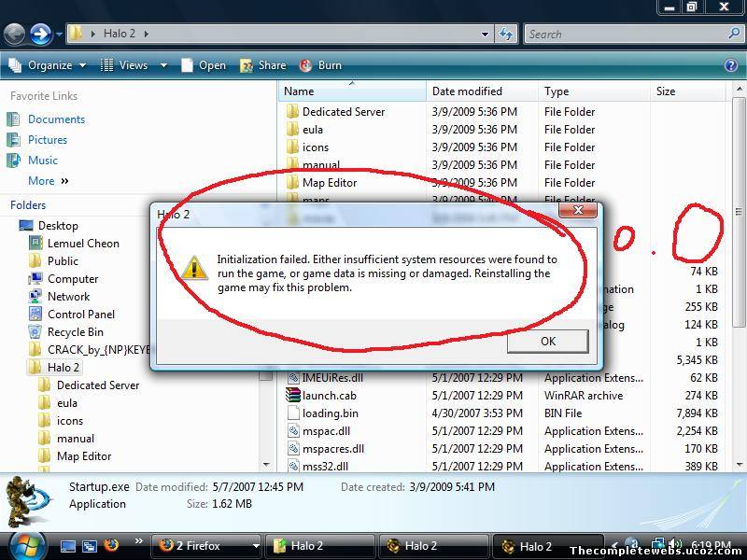747x560 pixels.
Task: Open the 2 Firefox taskbar group
Action: [x=206, y=546]
